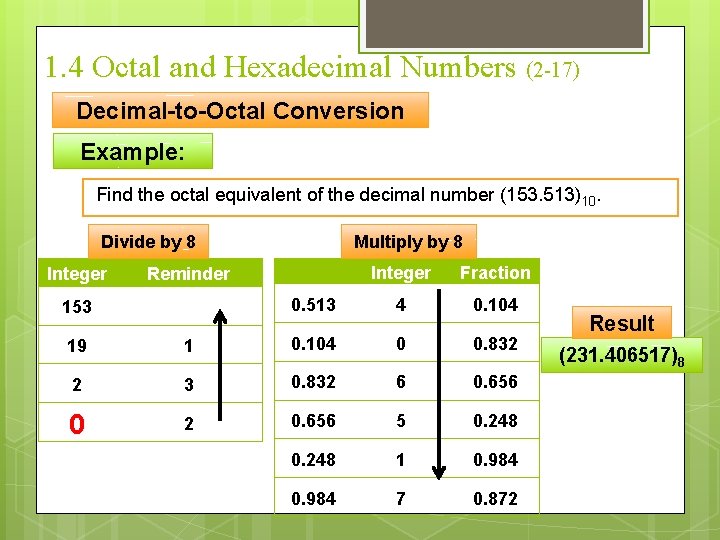Image resolution: width=720 pixels, height=540 pixels.
Task: Click the 'Reminder' column header
Action: (x=188, y=274)
